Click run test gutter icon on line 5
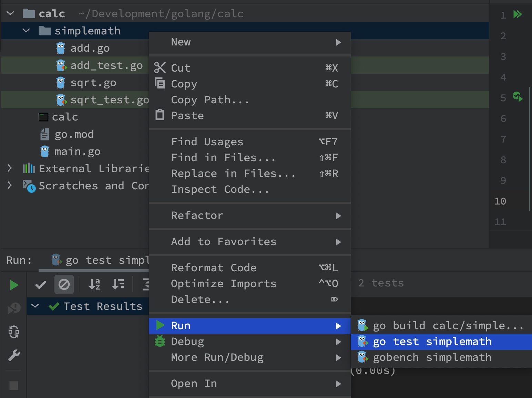Image resolution: width=532 pixels, height=398 pixels. tap(518, 97)
